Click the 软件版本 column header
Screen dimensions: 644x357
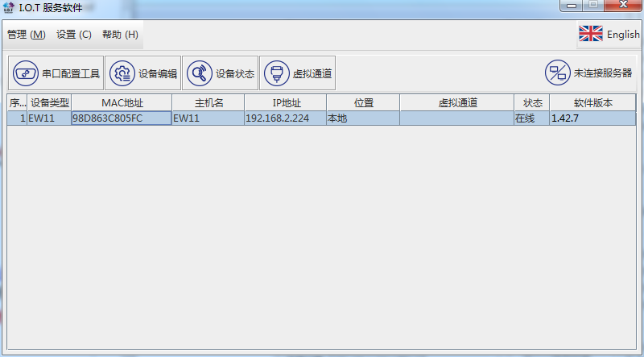pyautogui.click(x=592, y=103)
